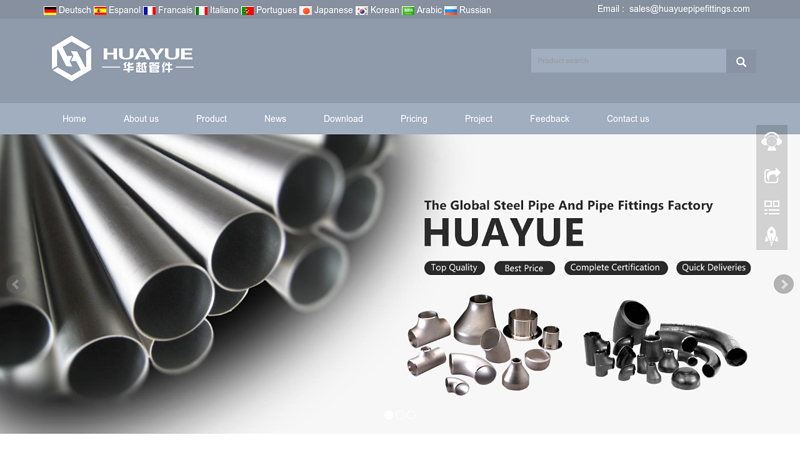Click the Huayue hexagon logo
The width and height of the screenshot is (800, 450).
click(x=71, y=59)
